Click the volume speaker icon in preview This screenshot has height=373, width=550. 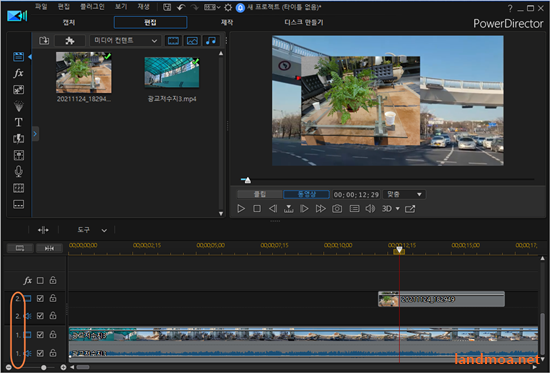click(x=370, y=209)
